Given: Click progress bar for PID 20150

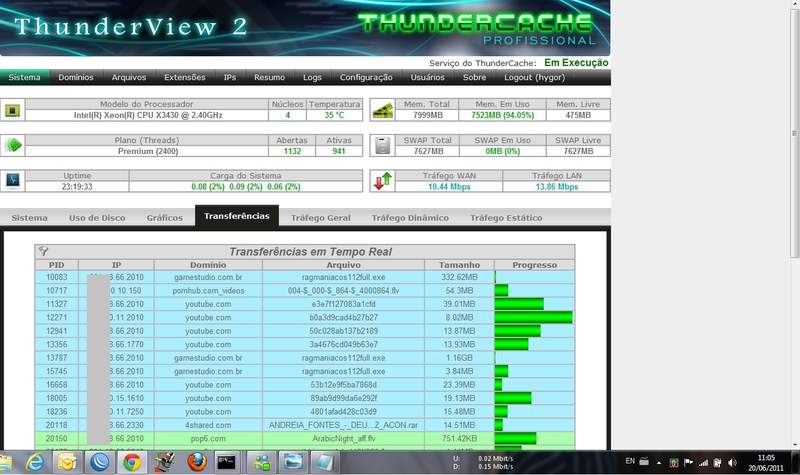Looking at the screenshot, I should (515, 439).
